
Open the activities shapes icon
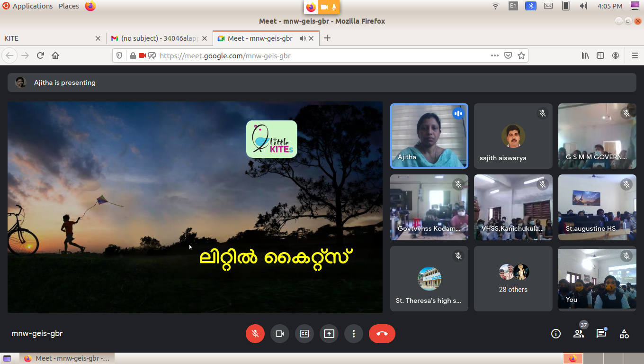coord(624,334)
